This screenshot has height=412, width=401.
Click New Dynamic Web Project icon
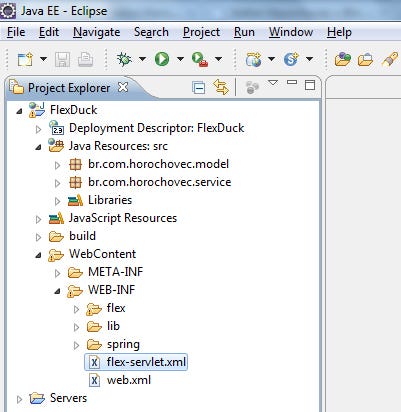click(254, 59)
